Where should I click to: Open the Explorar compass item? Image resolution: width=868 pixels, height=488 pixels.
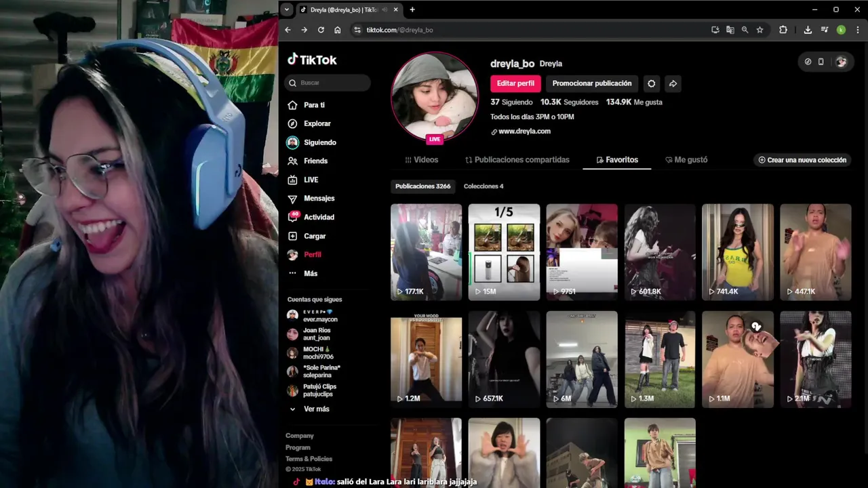pos(309,123)
